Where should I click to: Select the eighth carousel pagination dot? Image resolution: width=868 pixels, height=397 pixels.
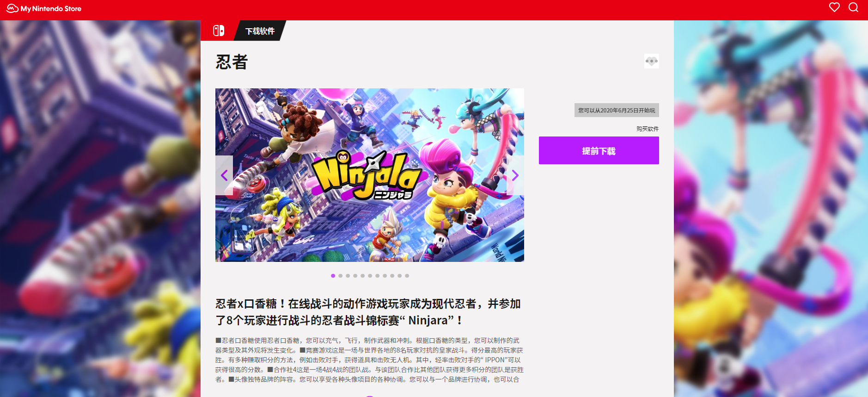(x=385, y=276)
